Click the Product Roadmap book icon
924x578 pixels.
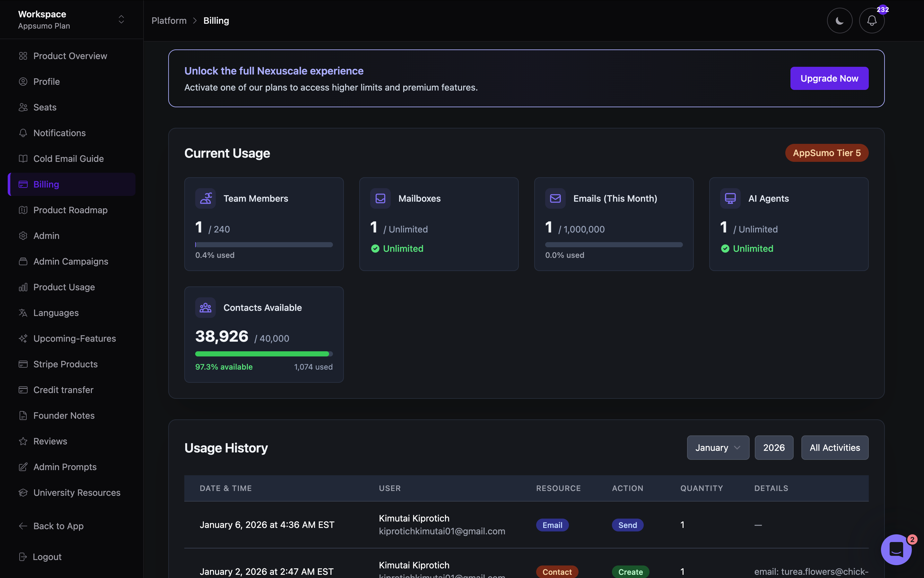[x=23, y=210]
